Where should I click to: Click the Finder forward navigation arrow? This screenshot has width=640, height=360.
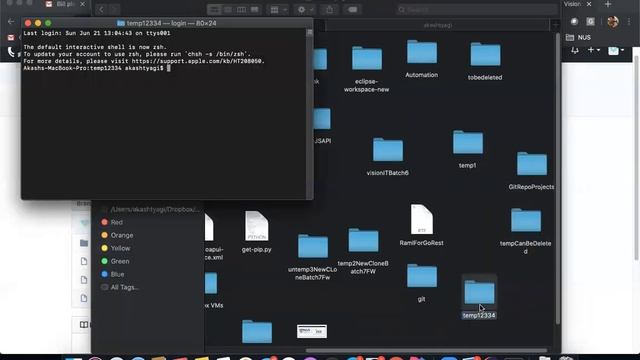pos(114,9)
